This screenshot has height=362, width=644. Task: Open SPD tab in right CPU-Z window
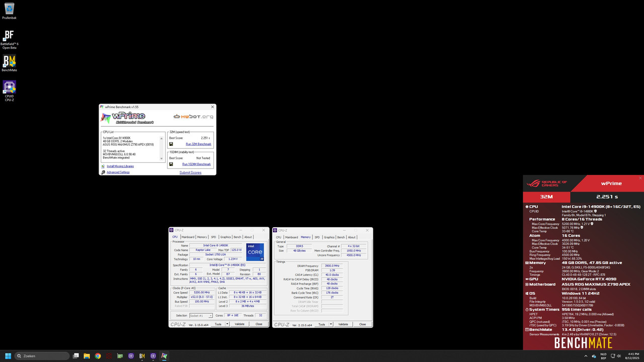click(x=317, y=237)
